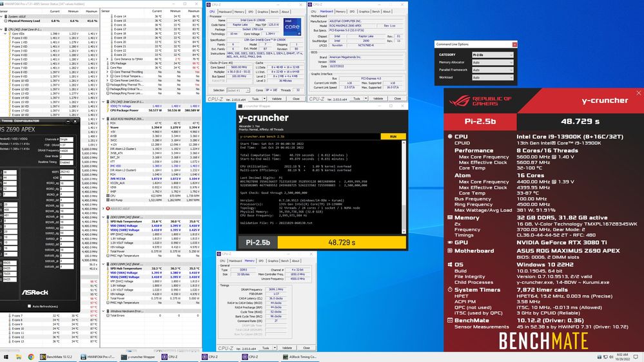
Task: Click the BENCHMATE logo at panel bottom
Action: point(543,341)
